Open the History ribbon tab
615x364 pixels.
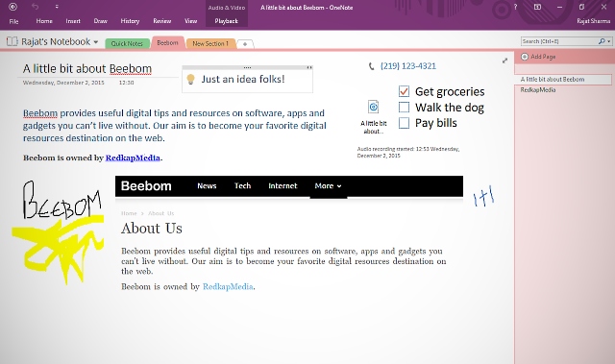pos(130,21)
